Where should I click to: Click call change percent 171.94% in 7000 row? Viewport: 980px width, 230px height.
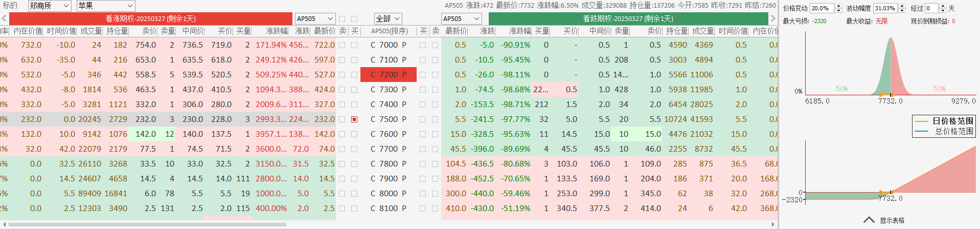(x=271, y=45)
